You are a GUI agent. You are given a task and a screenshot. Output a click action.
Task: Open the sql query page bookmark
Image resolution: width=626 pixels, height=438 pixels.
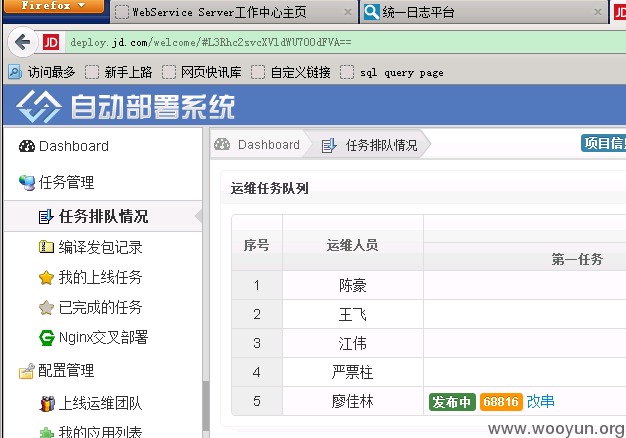pos(392,72)
